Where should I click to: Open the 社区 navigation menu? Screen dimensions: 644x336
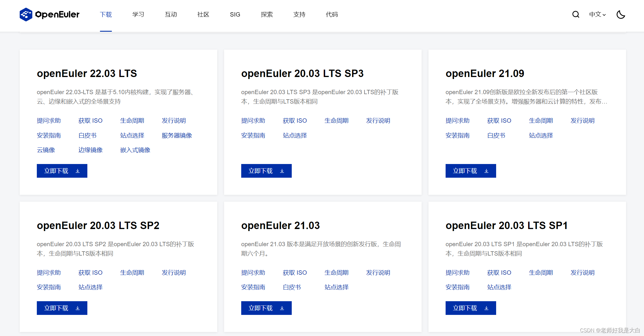pyautogui.click(x=203, y=14)
